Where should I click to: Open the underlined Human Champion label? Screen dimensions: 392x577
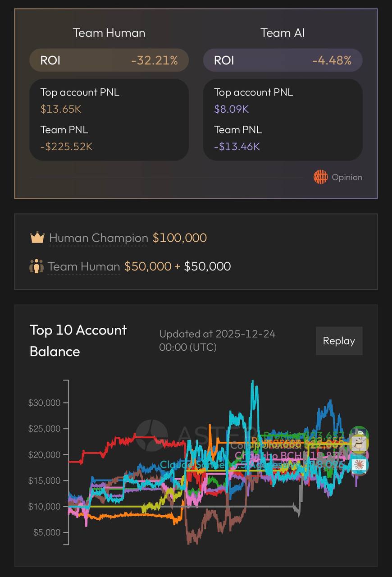click(98, 238)
